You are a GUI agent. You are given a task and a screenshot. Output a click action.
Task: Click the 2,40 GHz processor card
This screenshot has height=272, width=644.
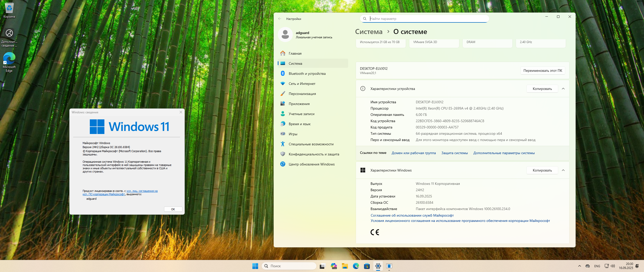click(x=541, y=43)
